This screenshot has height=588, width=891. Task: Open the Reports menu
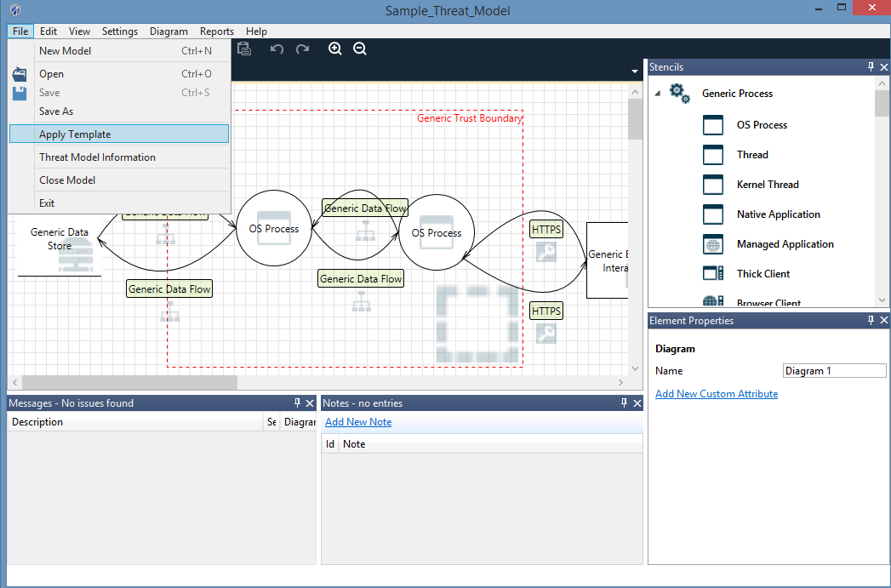pyautogui.click(x=217, y=31)
